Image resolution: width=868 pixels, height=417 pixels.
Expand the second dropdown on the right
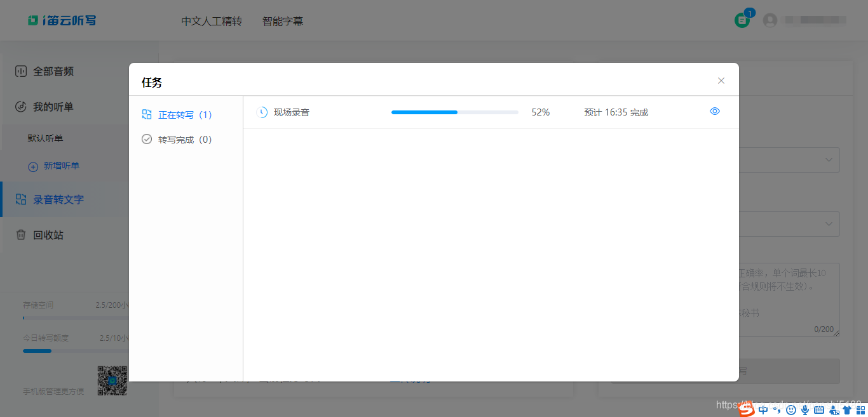coord(828,223)
